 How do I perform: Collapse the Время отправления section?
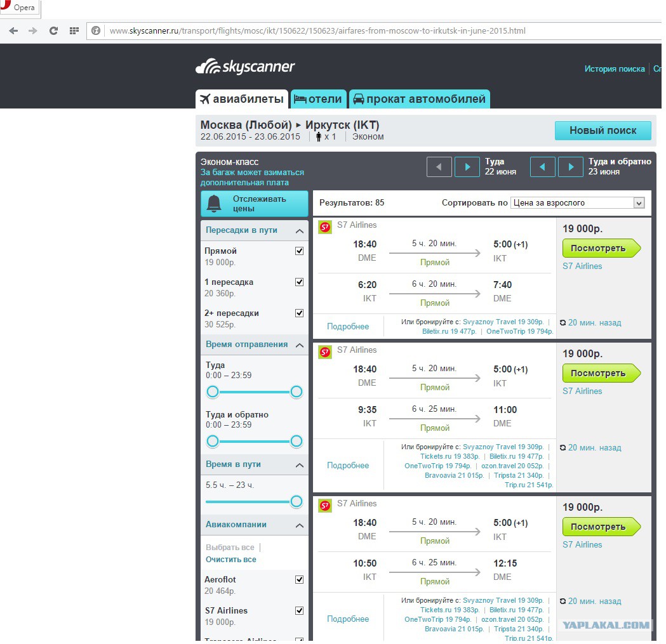(x=300, y=345)
